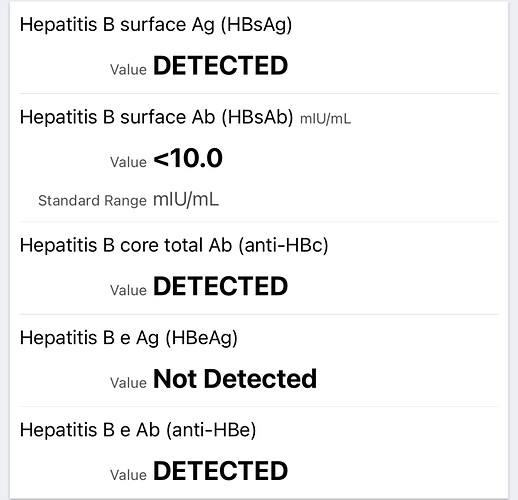Open the Hepatitis B e Ag (HBeAg) heading
This screenshot has height=500, width=518.
coord(129,338)
